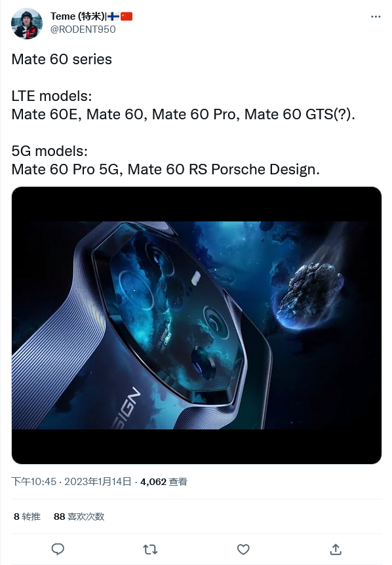392x565 pixels.
Task: Click the "Mate 60 RS Porsche Design" line
Action: 224,169
